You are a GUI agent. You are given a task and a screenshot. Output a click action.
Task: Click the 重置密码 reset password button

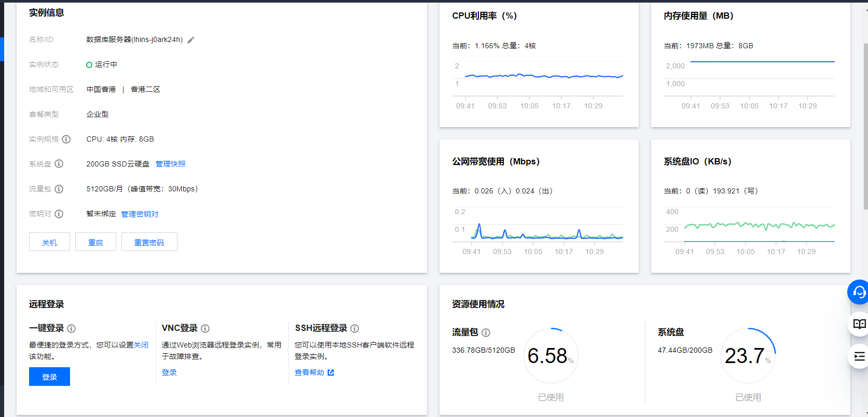(x=149, y=242)
